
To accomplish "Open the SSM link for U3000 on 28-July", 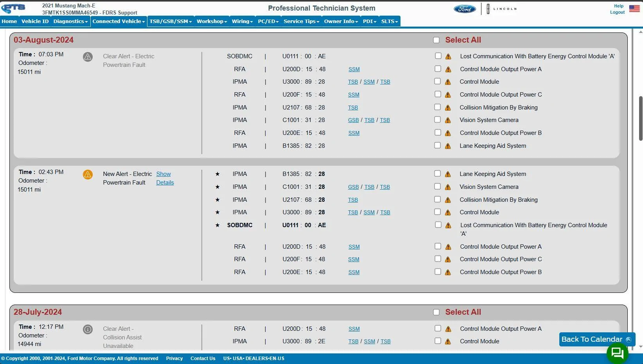I will coord(369,342).
